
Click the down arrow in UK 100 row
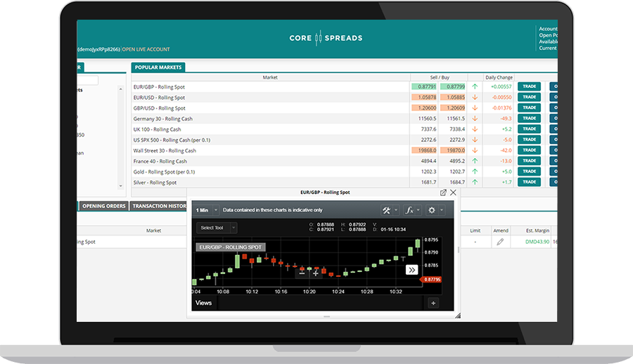tap(475, 129)
